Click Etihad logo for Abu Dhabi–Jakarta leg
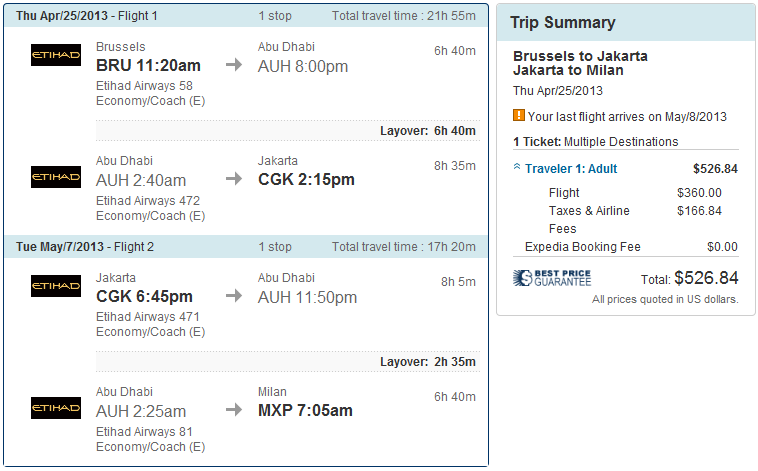 tap(56, 178)
